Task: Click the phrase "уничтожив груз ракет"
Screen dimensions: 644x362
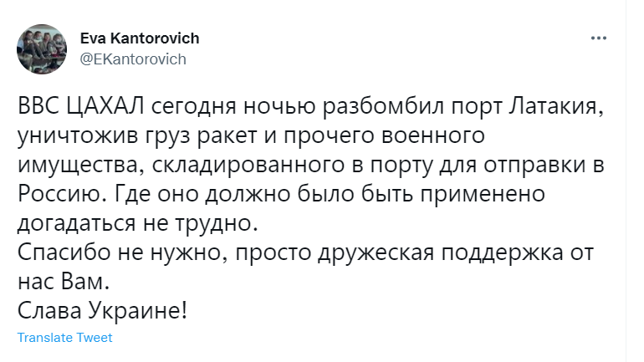Action: tap(136, 137)
